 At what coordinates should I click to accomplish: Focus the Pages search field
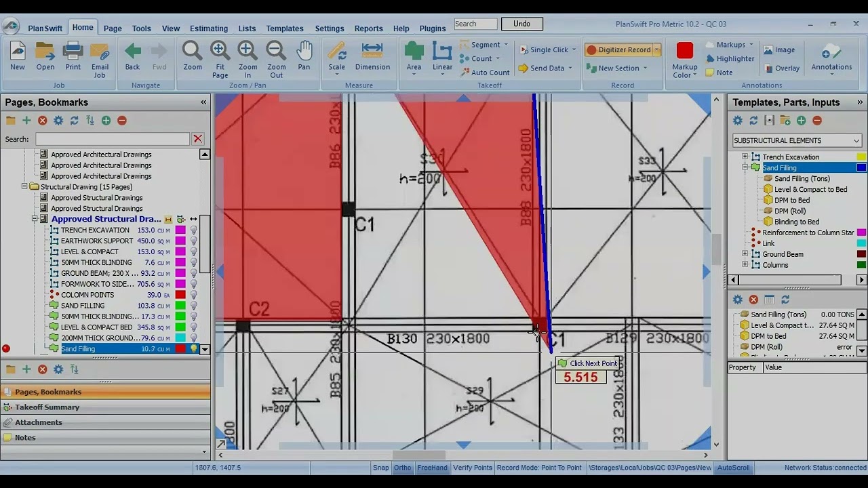(113, 139)
